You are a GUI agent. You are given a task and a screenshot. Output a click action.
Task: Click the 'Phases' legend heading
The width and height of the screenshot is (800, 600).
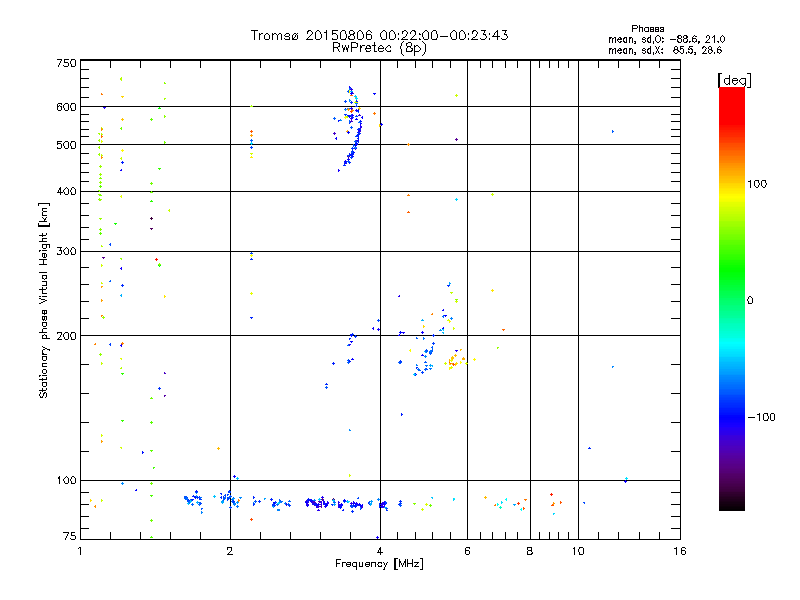point(647,29)
